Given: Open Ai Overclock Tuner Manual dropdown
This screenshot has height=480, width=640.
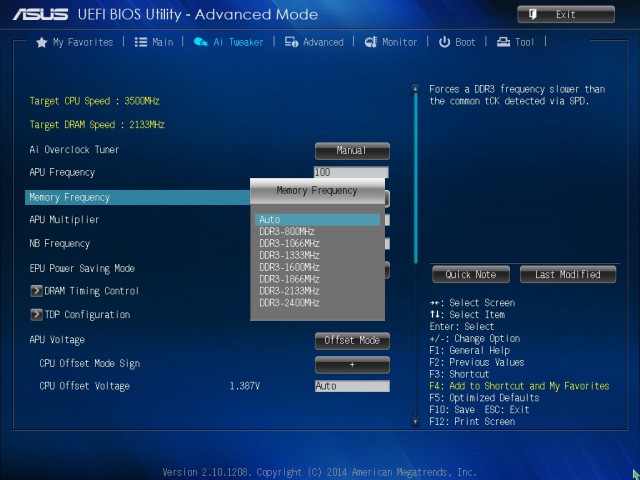Looking at the screenshot, I should (352, 151).
